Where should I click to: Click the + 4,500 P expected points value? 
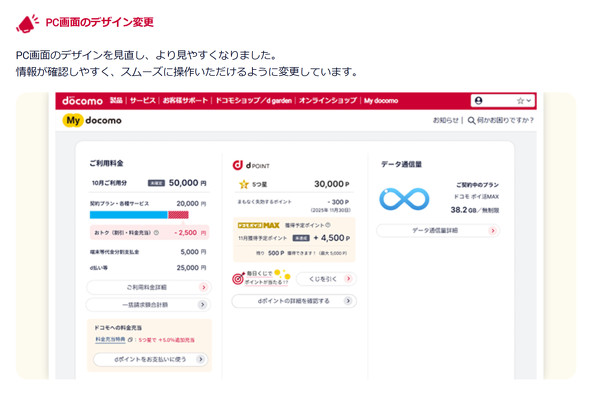click(331, 238)
